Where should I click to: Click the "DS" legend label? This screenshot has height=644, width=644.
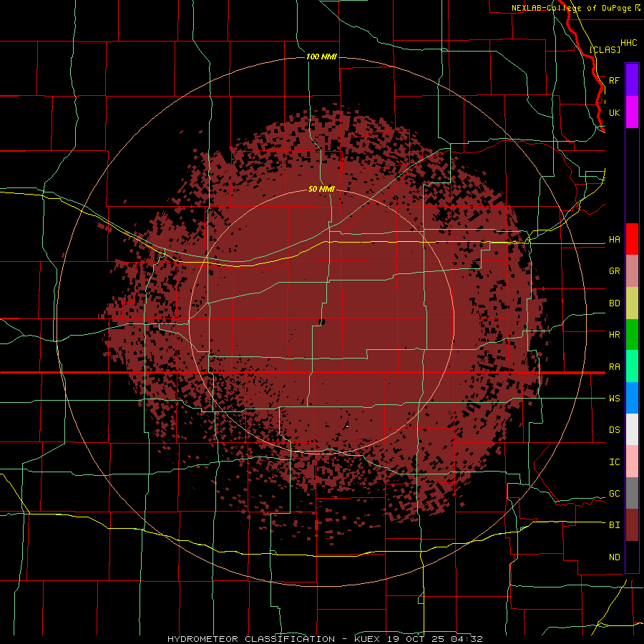(614, 430)
